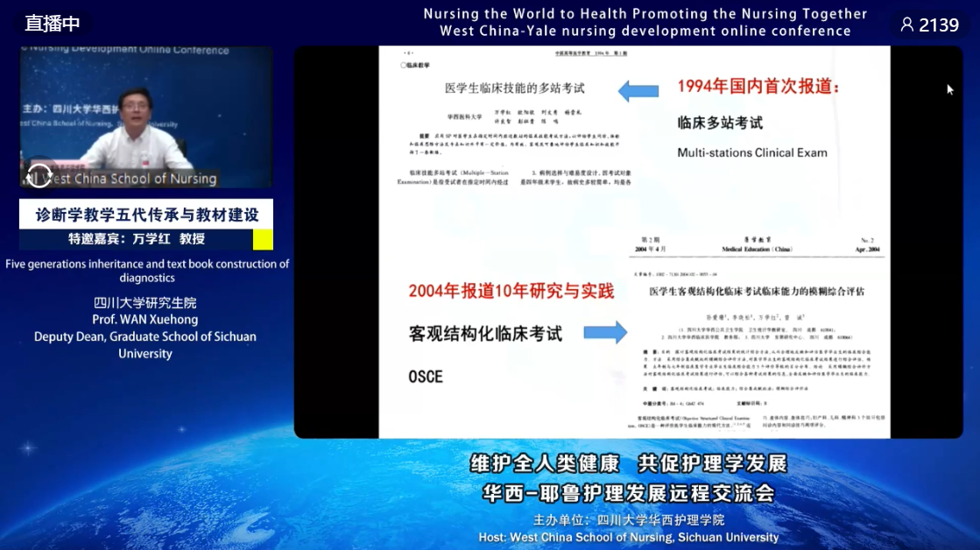This screenshot has height=550, width=980.
Task: Click the Prof. WAN Xuehong name text
Action: click(x=145, y=320)
